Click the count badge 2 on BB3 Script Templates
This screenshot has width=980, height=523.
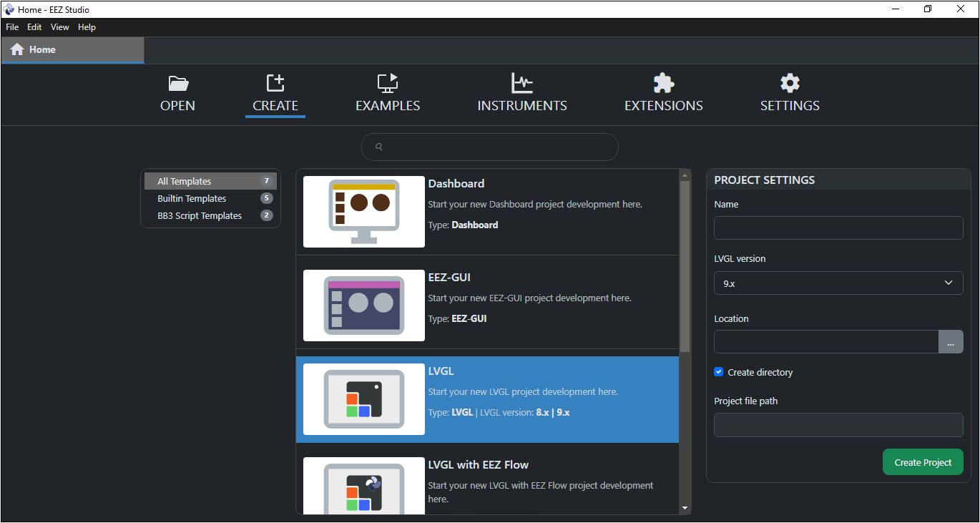coord(267,215)
